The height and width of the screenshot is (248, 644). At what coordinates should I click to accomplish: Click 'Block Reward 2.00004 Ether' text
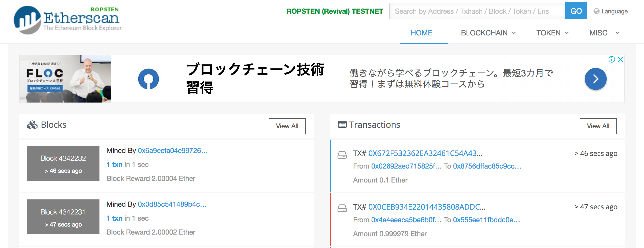[x=151, y=178]
